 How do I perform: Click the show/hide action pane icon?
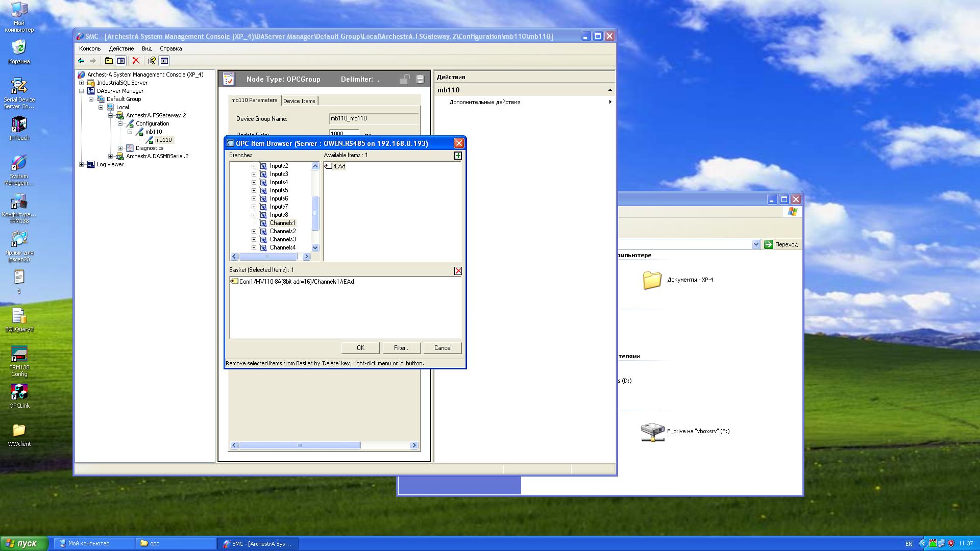tap(164, 61)
